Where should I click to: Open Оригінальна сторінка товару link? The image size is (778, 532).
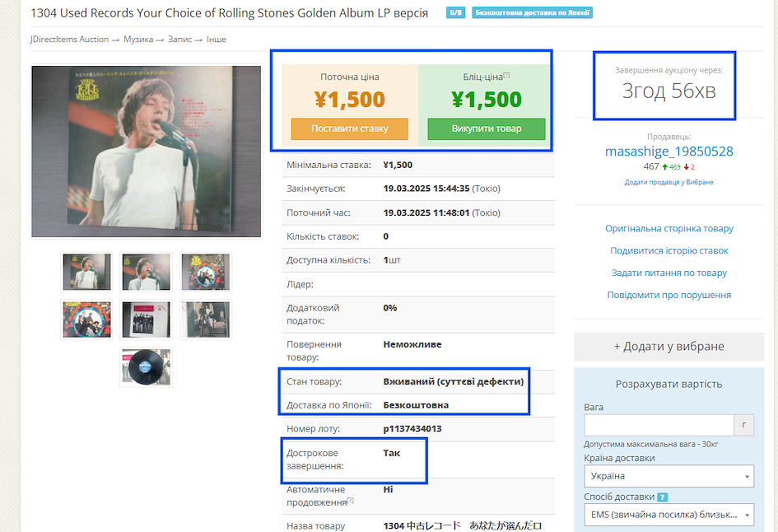669,228
